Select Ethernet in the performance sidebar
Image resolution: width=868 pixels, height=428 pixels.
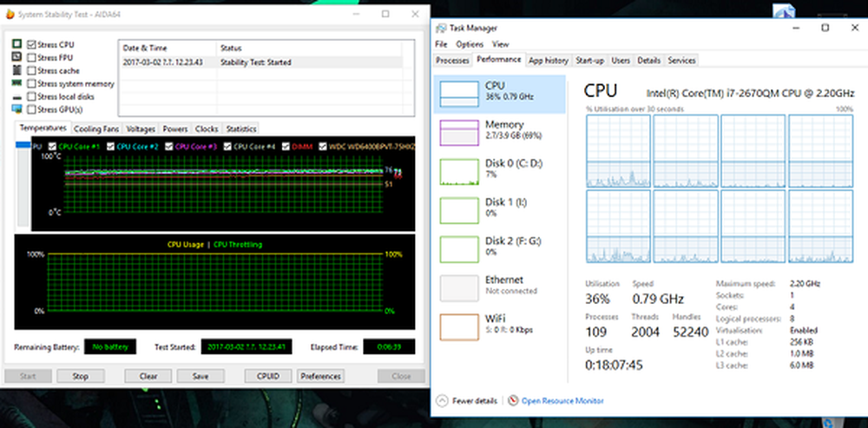pos(500,288)
